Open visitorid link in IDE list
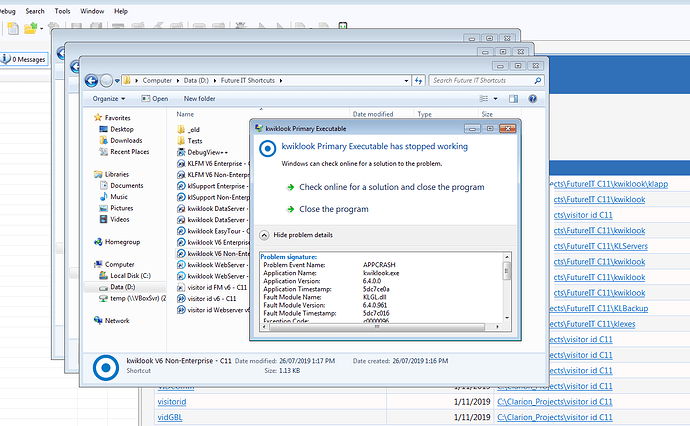 pyautogui.click(x=172, y=402)
